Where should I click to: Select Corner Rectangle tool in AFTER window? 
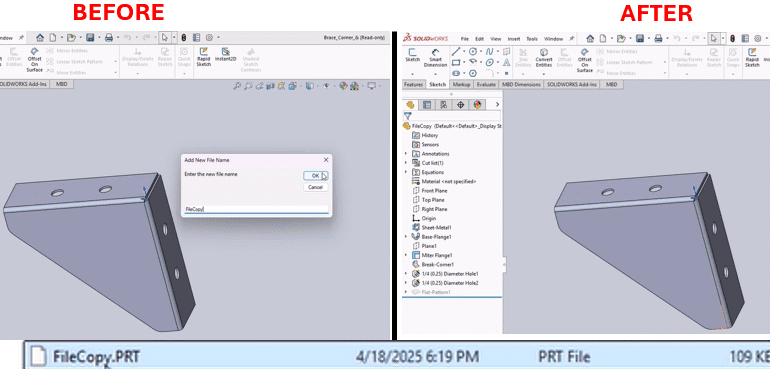[456, 62]
